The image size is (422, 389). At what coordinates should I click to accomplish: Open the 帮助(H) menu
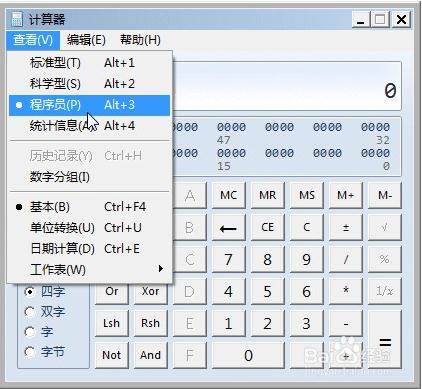coord(140,40)
